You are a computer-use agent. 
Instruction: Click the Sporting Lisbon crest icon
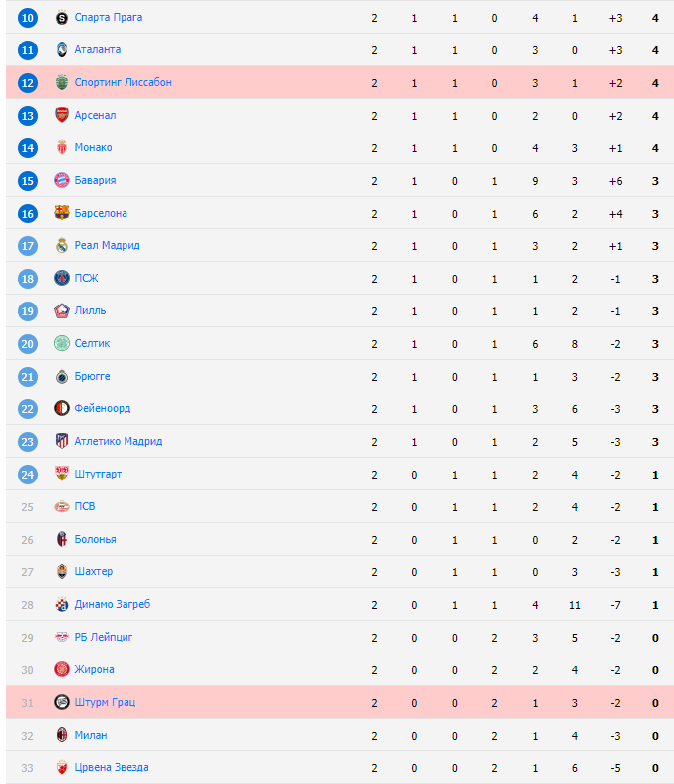click(x=62, y=83)
